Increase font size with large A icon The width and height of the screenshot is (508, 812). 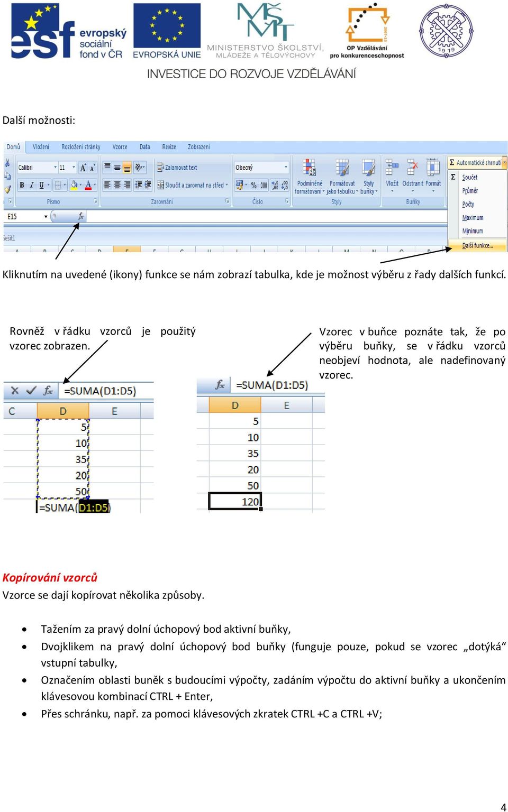83,168
